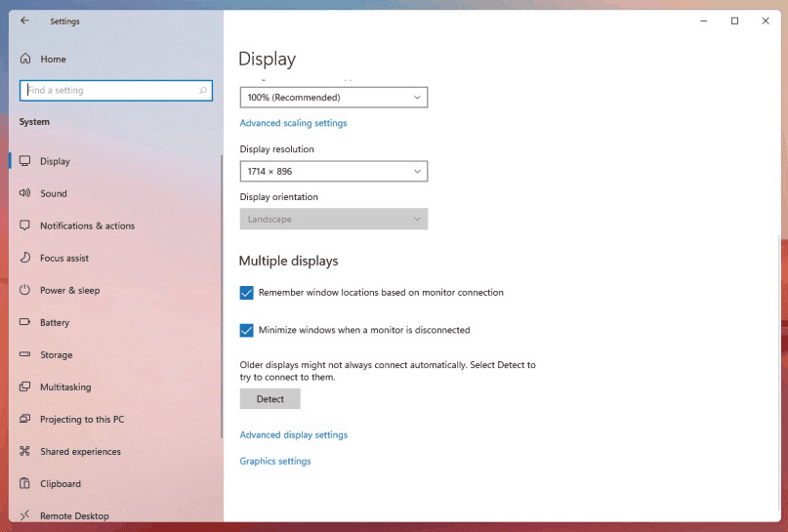Click the Sound speaker icon
Viewport: 788px width, 532px height.
[x=24, y=193]
